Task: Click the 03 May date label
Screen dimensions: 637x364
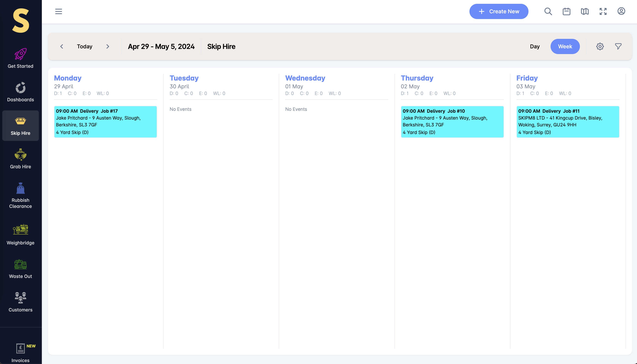Action: pyautogui.click(x=526, y=86)
